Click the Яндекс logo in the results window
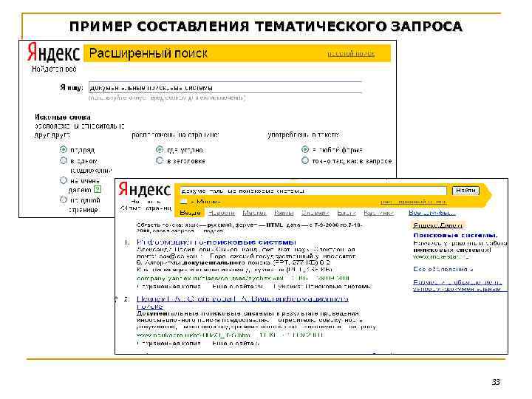This screenshot has height=399, width=532. [144, 189]
